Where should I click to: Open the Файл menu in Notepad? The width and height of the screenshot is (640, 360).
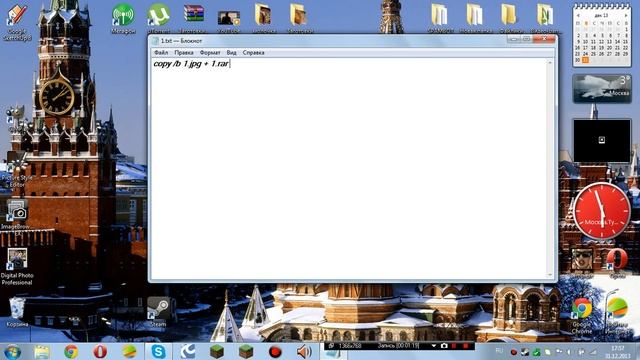point(161,53)
